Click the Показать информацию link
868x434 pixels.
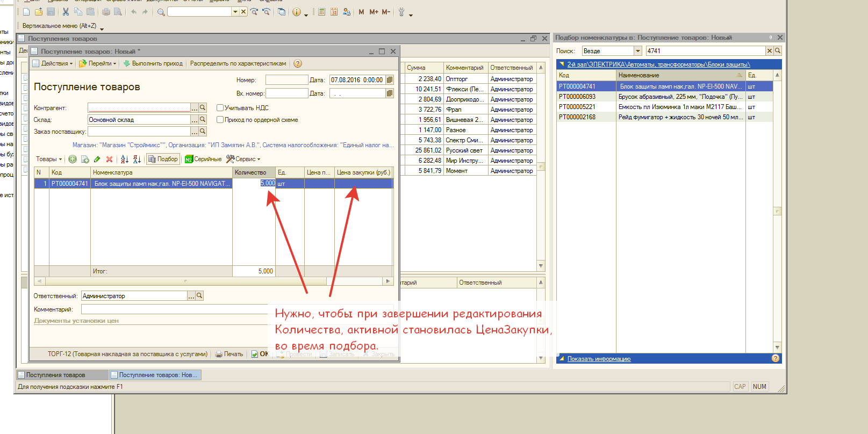click(x=599, y=359)
